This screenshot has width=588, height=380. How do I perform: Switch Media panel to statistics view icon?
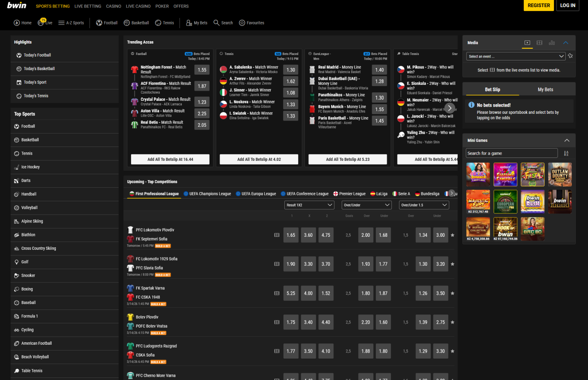pyautogui.click(x=551, y=42)
